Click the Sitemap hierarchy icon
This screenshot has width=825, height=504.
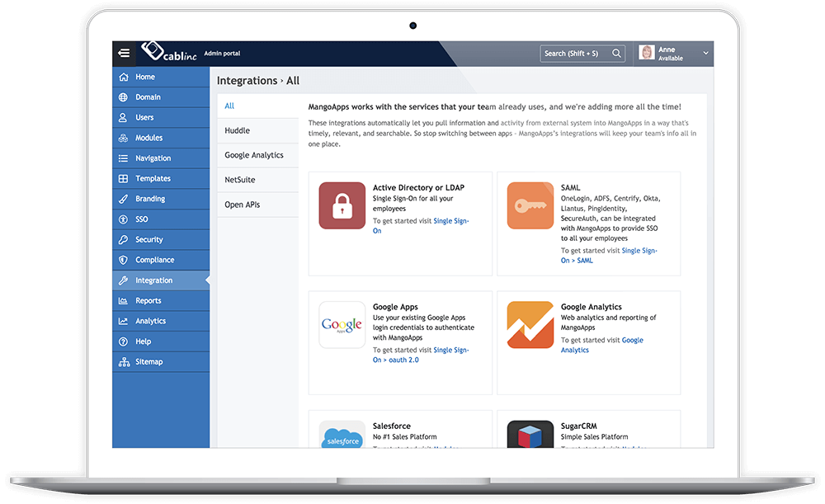[x=124, y=362]
